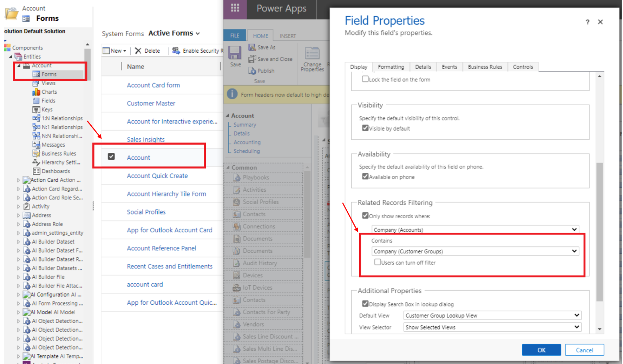The width and height of the screenshot is (623, 364).
Task: Collapse the Entities tree node
Action: [11, 57]
